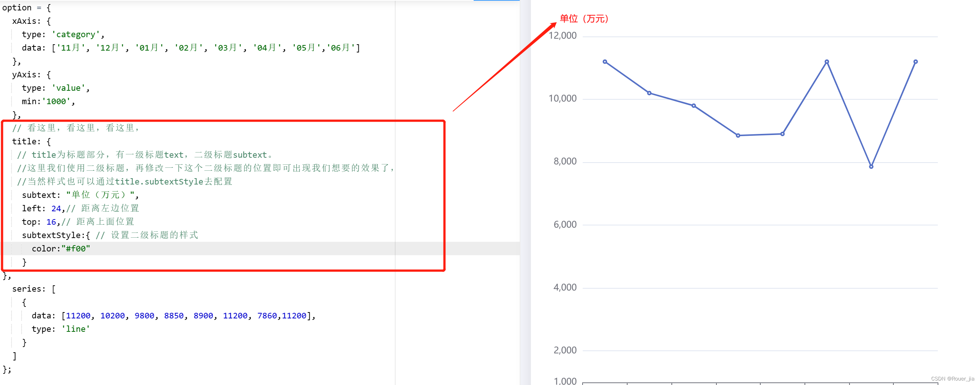The height and width of the screenshot is (385, 980).
Task: Click the 6,000 y-axis label
Action: (565, 225)
